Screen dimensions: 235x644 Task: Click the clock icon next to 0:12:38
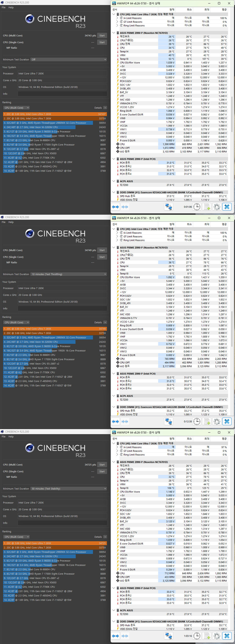pos(197,422)
